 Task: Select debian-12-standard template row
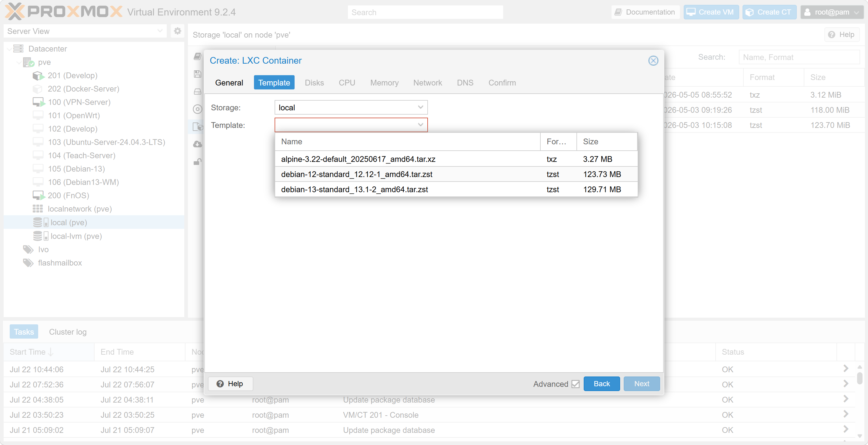pyautogui.click(x=456, y=174)
